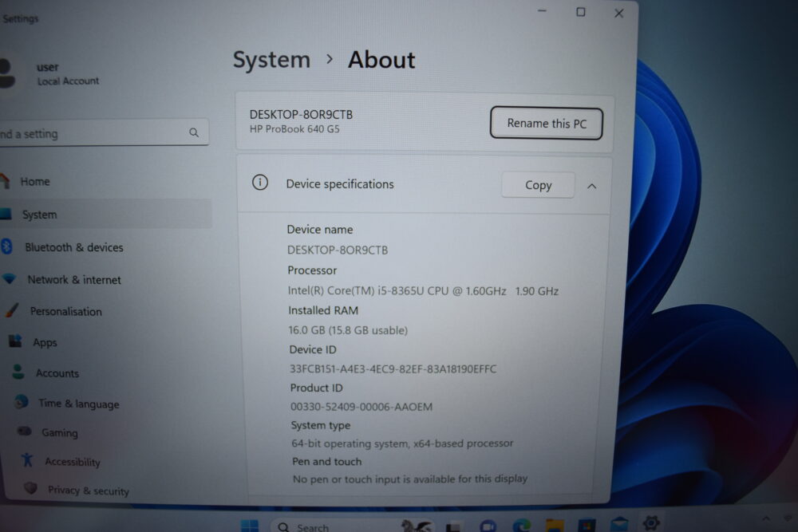Select the 64-bit operating system text
The image size is (798, 532).
tap(402, 443)
